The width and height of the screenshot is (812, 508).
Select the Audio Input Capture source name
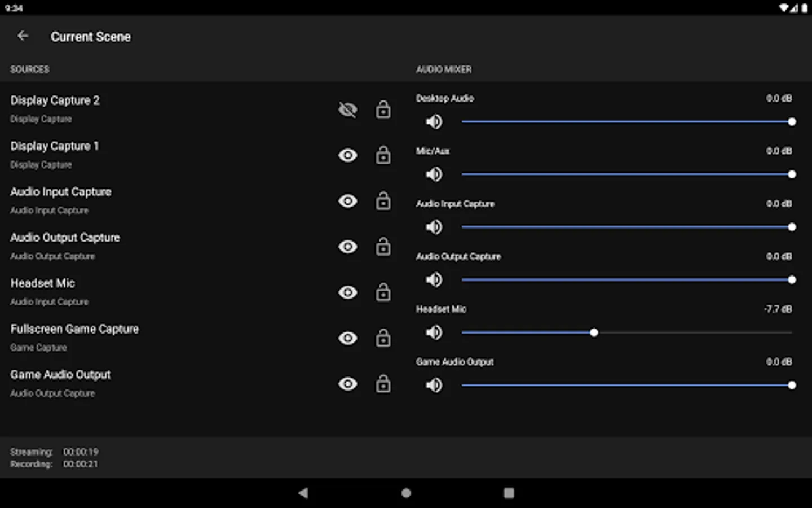[x=61, y=192]
